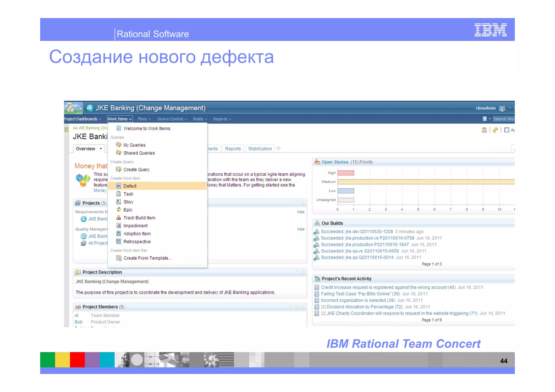Click the Shared Queries folder icon

[119, 153]
